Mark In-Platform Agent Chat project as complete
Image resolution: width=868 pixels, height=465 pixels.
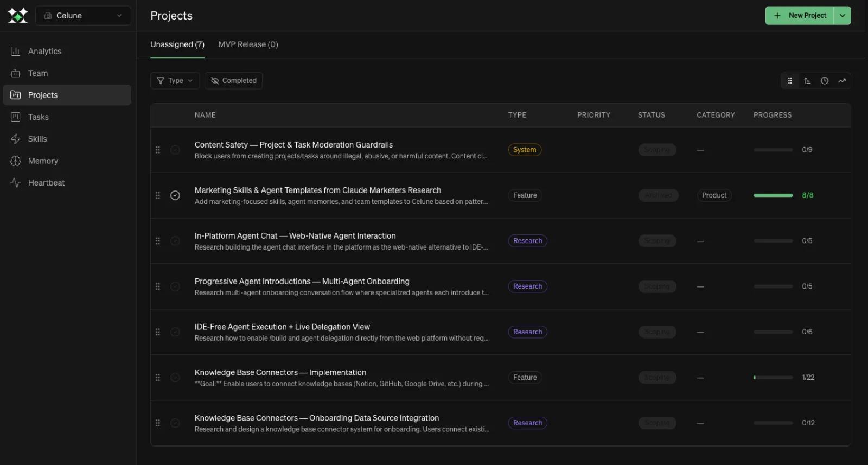(x=175, y=241)
